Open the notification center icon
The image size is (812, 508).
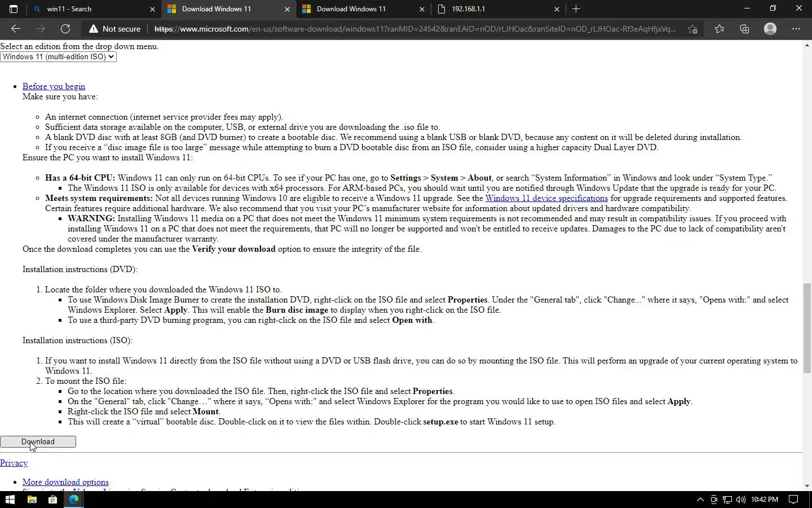click(793, 500)
